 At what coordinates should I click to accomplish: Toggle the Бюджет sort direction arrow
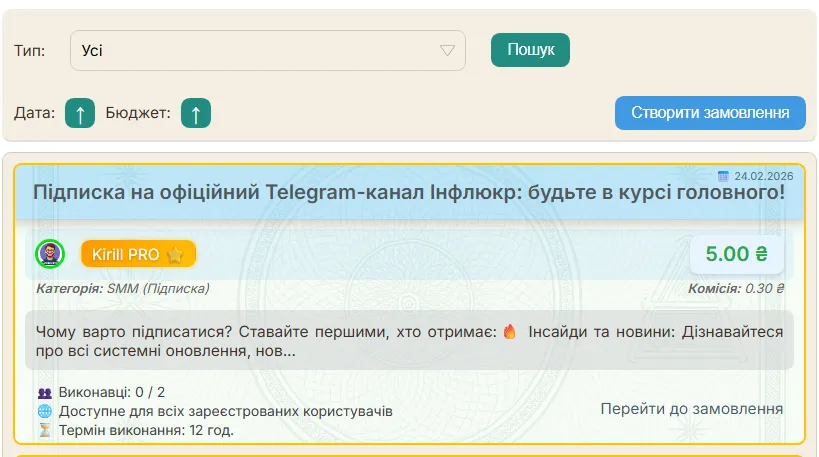(x=196, y=114)
